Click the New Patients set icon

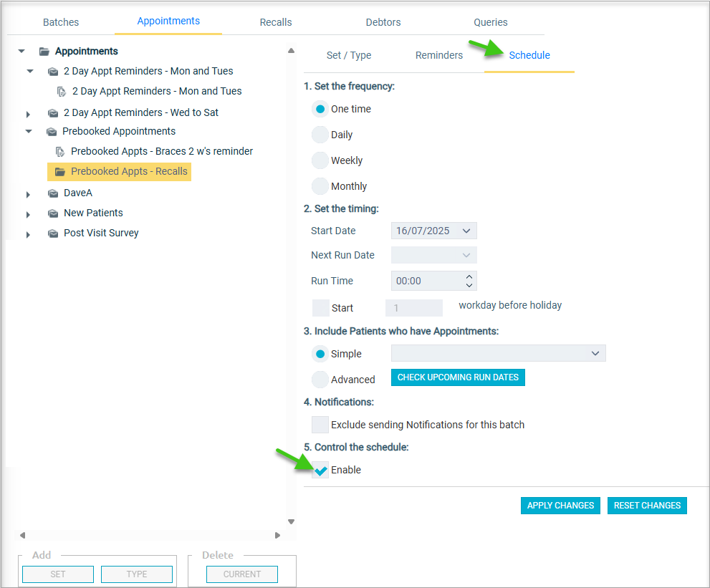tap(53, 213)
